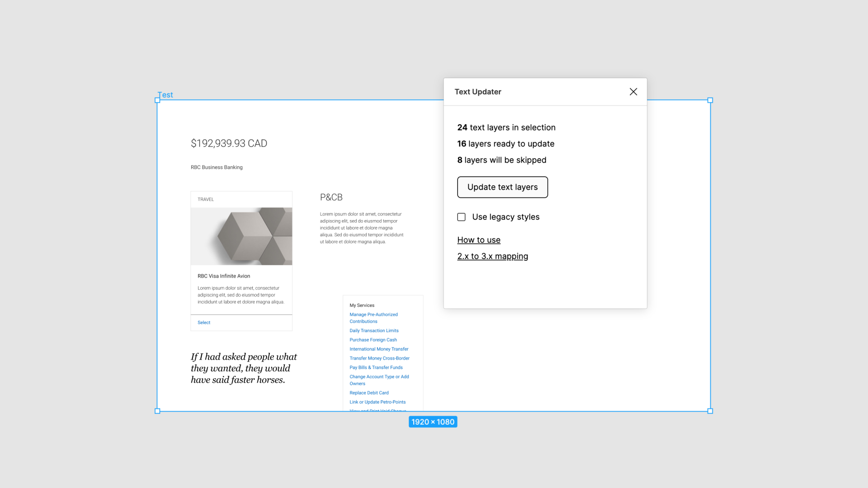868x488 pixels.
Task: Click the RBC Visa Infinite Avion title
Action: click(x=224, y=276)
